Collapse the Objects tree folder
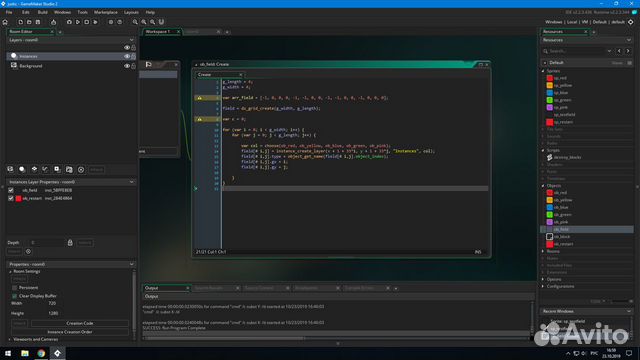640x360 pixels. point(543,186)
